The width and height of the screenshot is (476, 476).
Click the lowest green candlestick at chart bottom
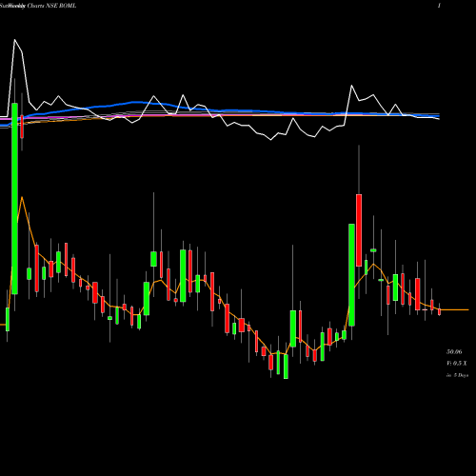click(286, 367)
